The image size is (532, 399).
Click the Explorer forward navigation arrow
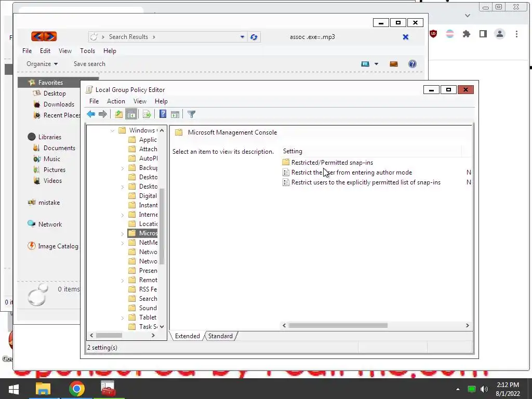pyautogui.click(x=50, y=36)
